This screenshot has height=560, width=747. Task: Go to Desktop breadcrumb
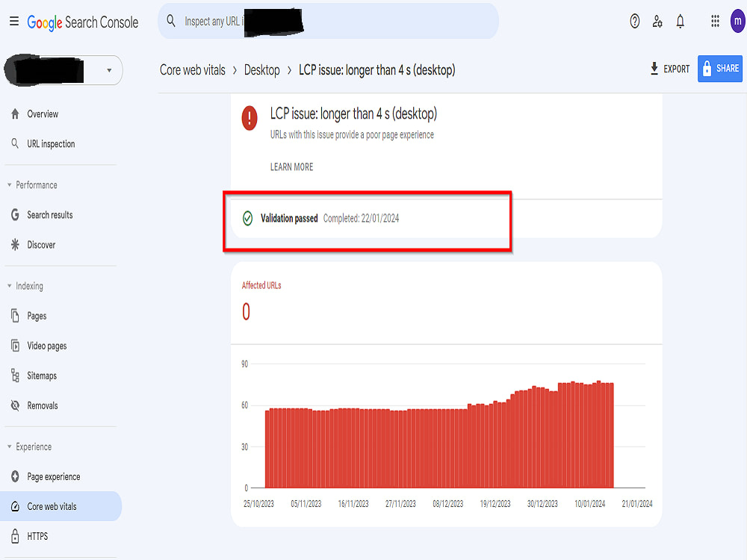pyautogui.click(x=262, y=70)
